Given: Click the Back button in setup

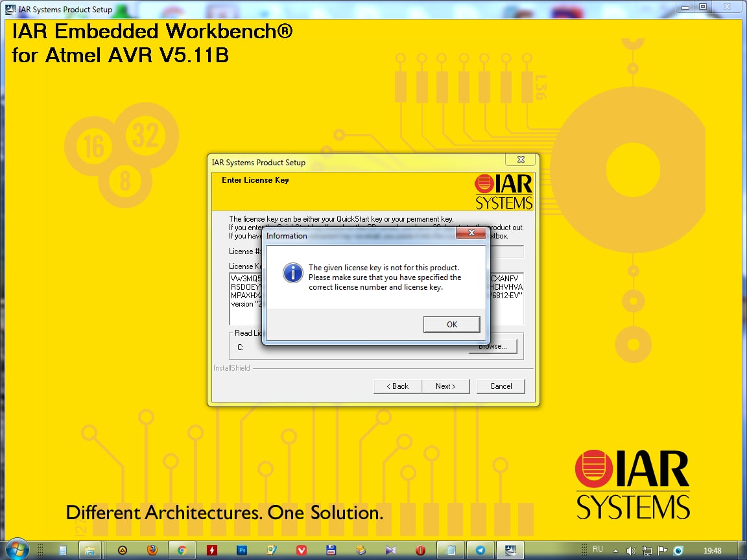Looking at the screenshot, I should (x=397, y=386).
